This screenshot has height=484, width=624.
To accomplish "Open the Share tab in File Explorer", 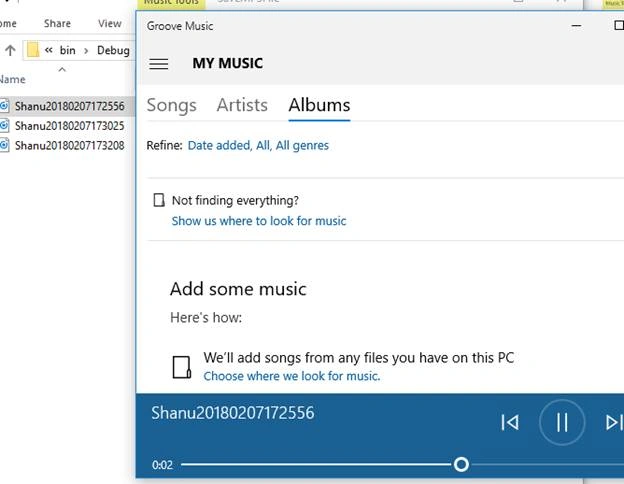I will click(57, 23).
